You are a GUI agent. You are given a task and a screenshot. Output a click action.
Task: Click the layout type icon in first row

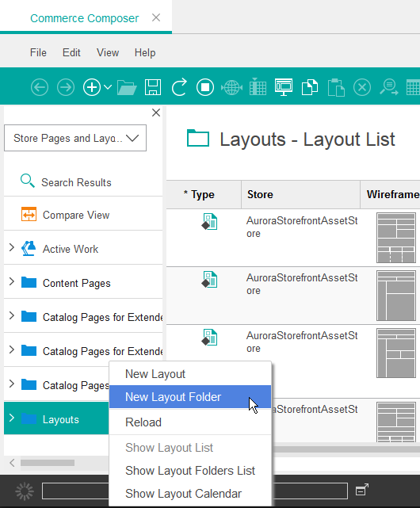(209, 221)
